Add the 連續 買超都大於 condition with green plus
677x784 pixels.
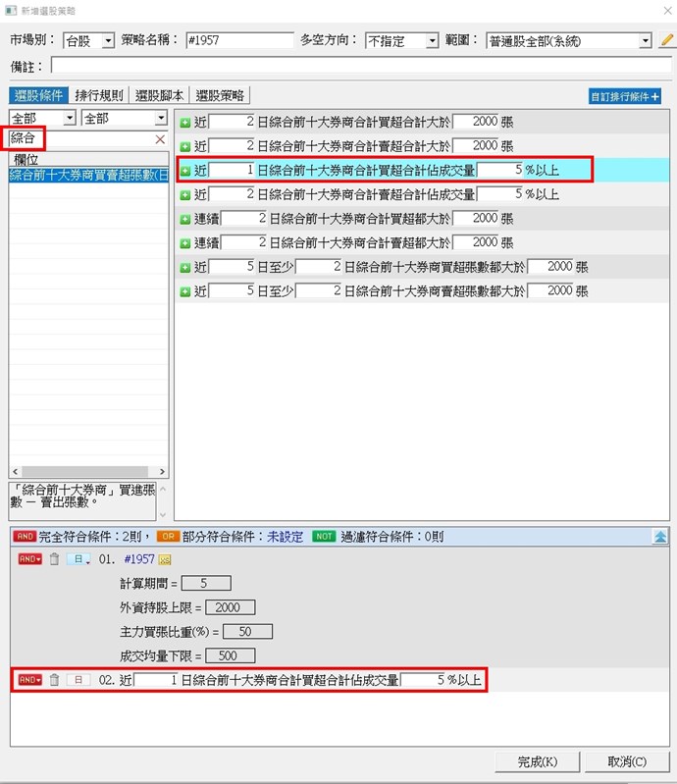(x=185, y=219)
